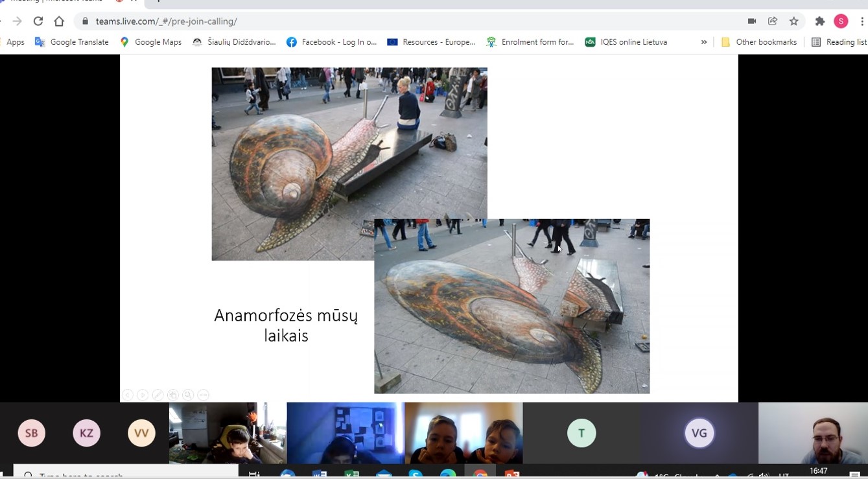
Task: Advance to next slide arrow
Action: pyautogui.click(x=143, y=395)
